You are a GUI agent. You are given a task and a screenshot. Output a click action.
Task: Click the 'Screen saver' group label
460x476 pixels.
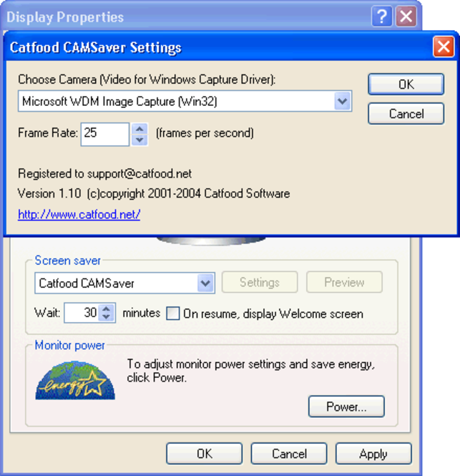(67, 261)
